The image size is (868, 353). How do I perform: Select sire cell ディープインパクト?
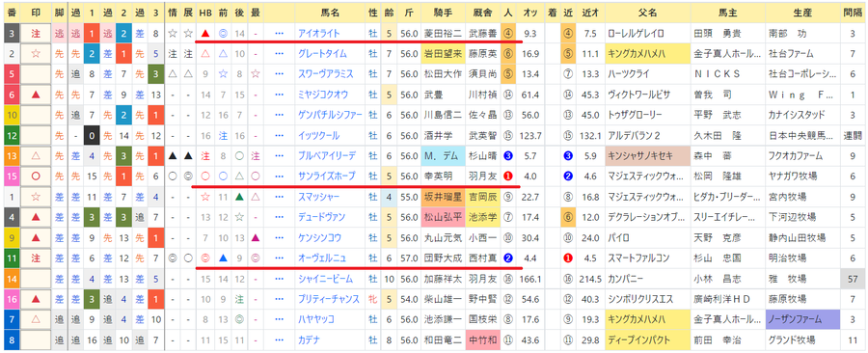click(647, 339)
